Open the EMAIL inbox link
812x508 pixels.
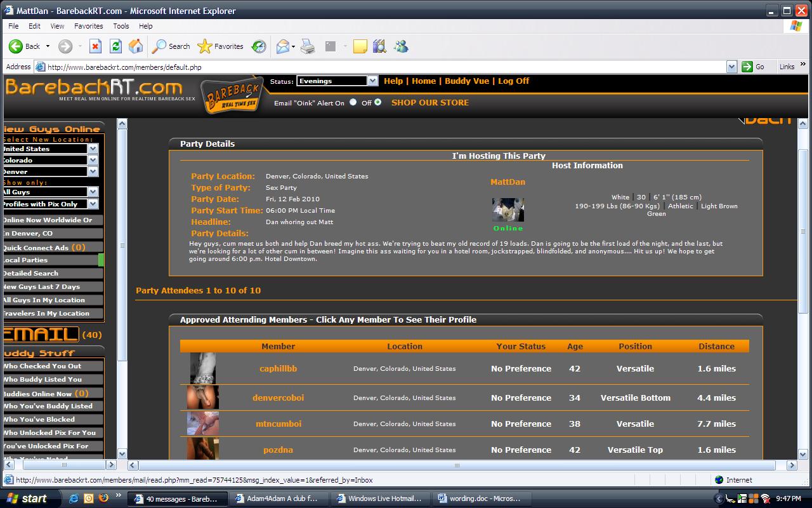(x=41, y=334)
